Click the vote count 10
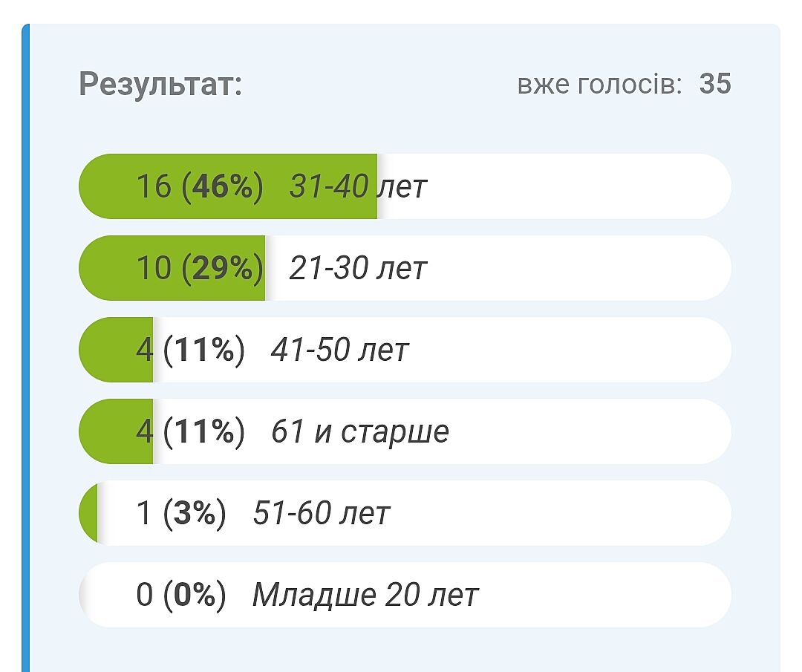 [x=154, y=268]
